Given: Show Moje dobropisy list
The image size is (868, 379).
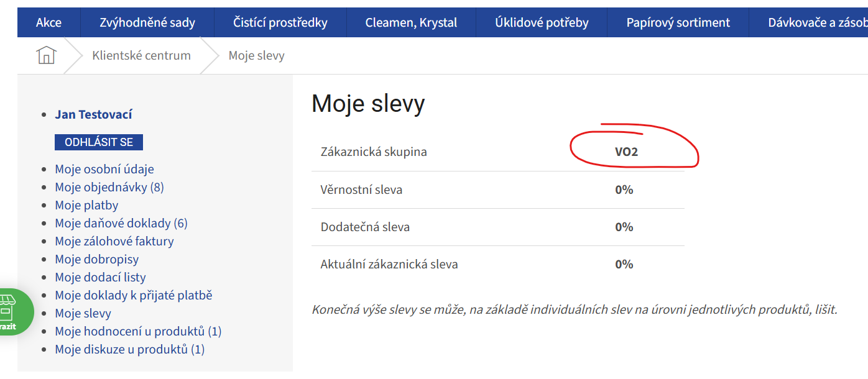Looking at the screenshot, I should coord(97,259).
